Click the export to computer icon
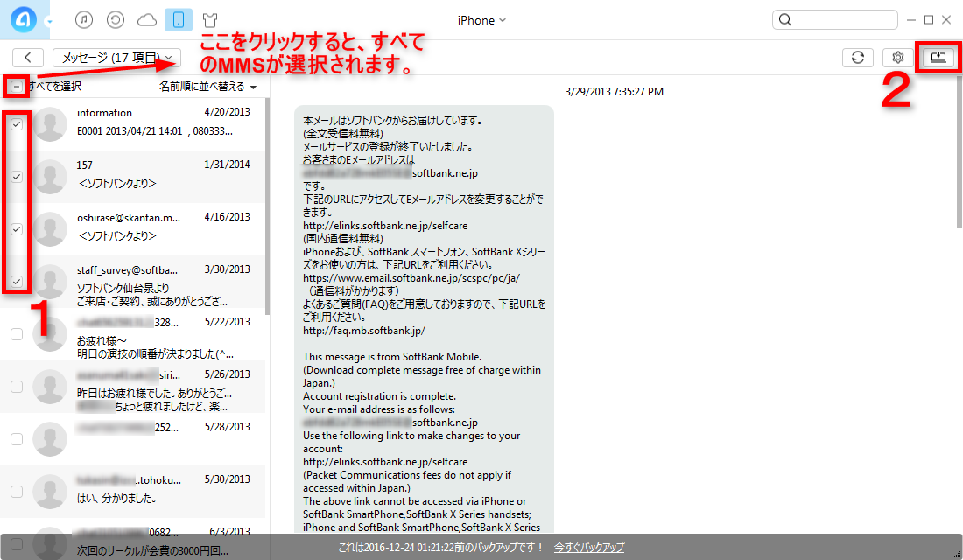 pos(938,57)
